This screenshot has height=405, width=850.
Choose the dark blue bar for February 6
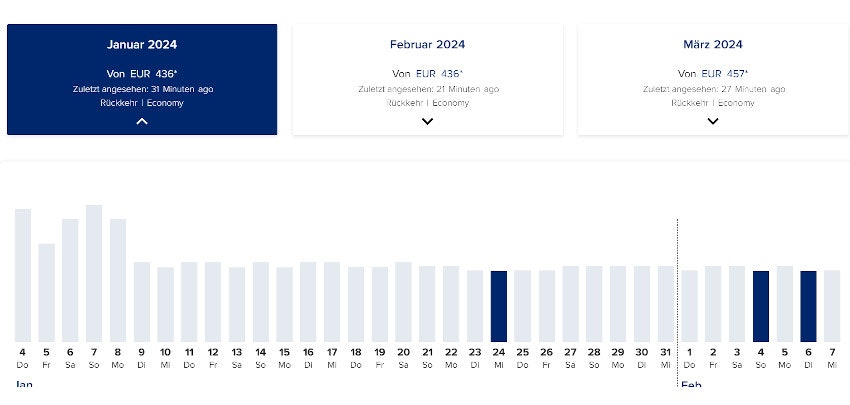tap(808, 306)
